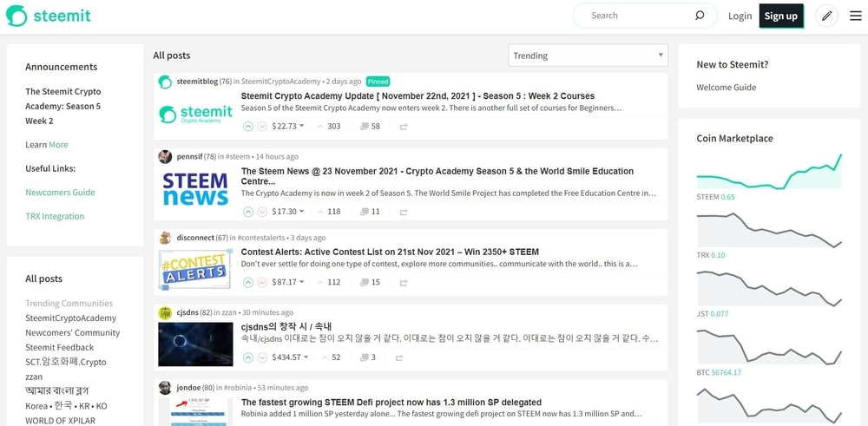Open the Contest Alerts post thumbnail

[195, 270]
